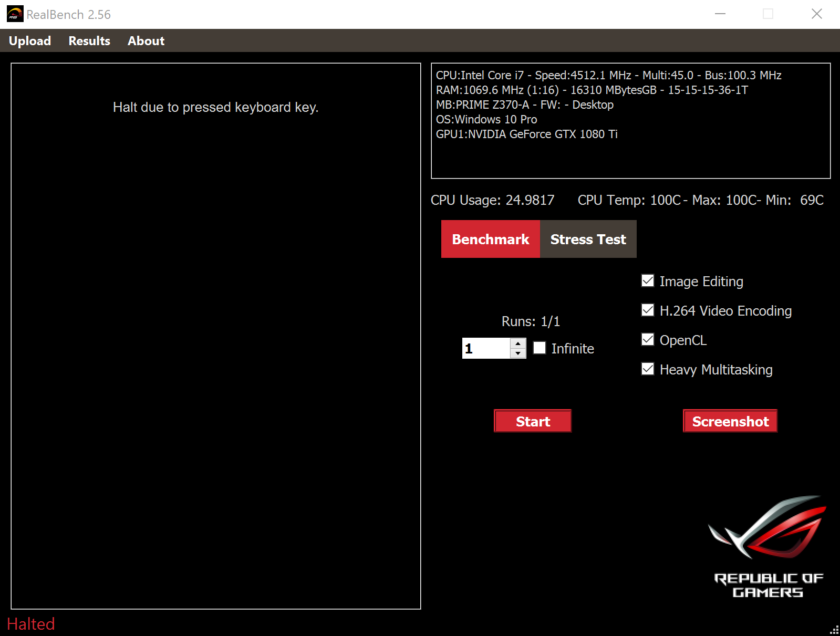Open the Results menu
Viewport: 840px width, 636px height.
coord(89,41)
